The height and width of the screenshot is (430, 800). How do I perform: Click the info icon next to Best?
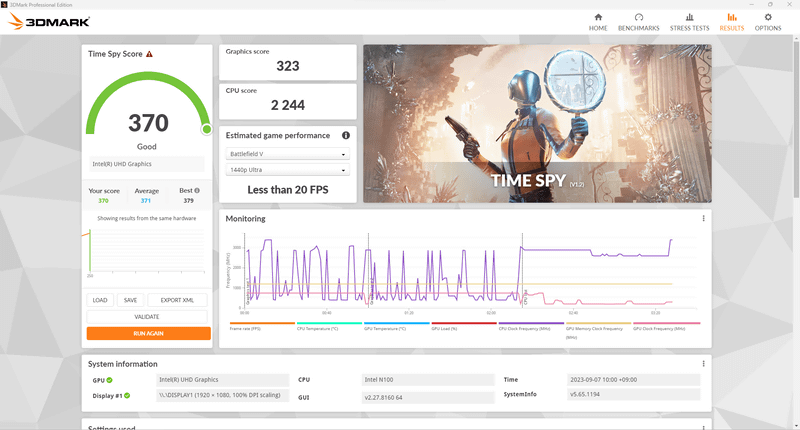pyautogui.click(x=197, y=190)
